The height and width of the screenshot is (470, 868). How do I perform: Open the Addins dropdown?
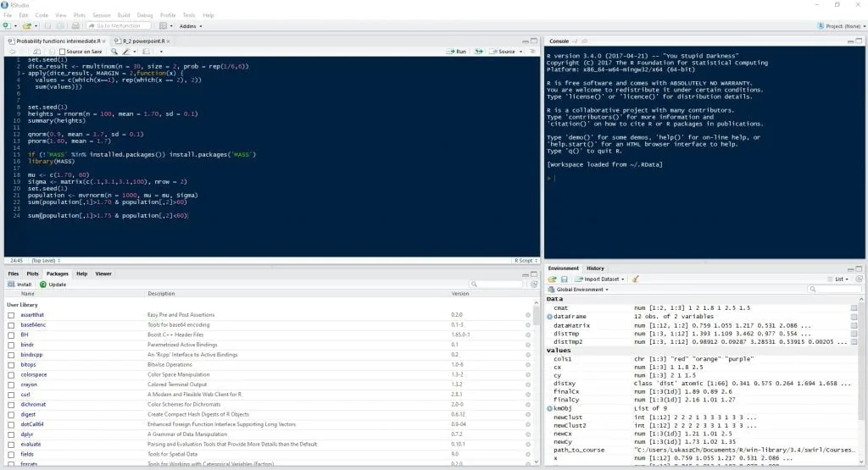coord(191,26)
